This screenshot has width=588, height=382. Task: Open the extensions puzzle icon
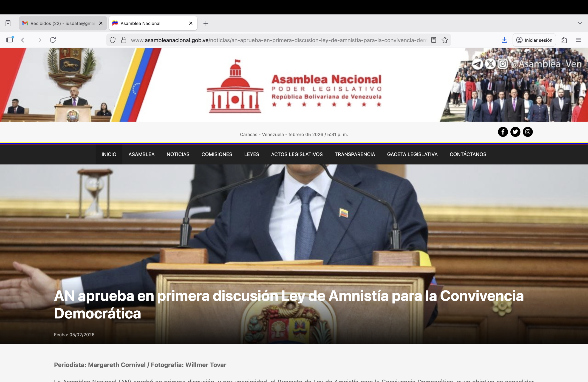click(x=564, y=40)
